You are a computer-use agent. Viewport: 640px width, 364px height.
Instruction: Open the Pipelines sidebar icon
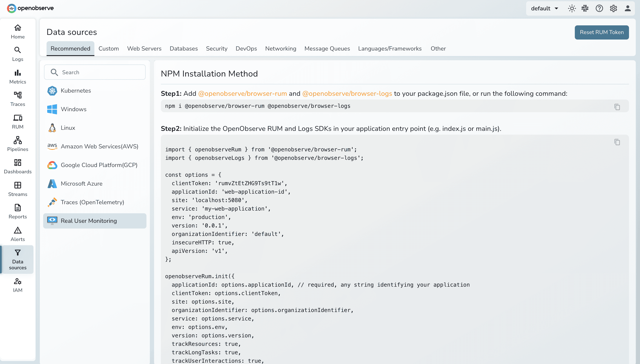(x=17, y=140)
